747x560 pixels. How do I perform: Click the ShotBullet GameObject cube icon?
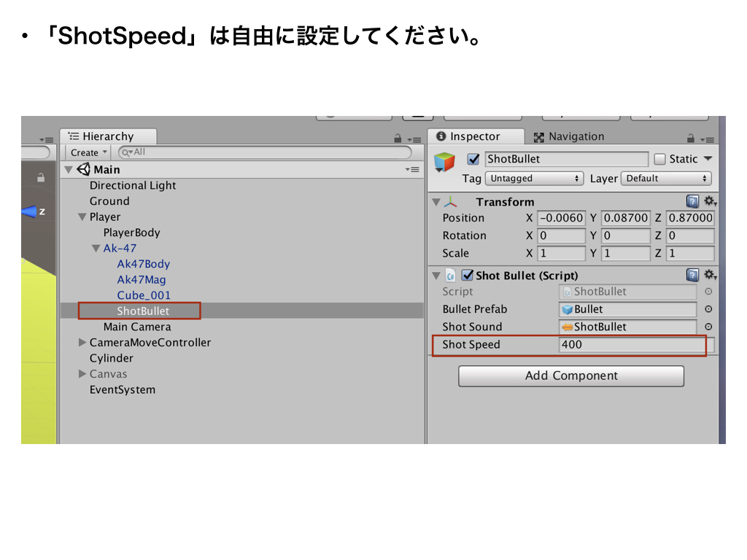444,162
